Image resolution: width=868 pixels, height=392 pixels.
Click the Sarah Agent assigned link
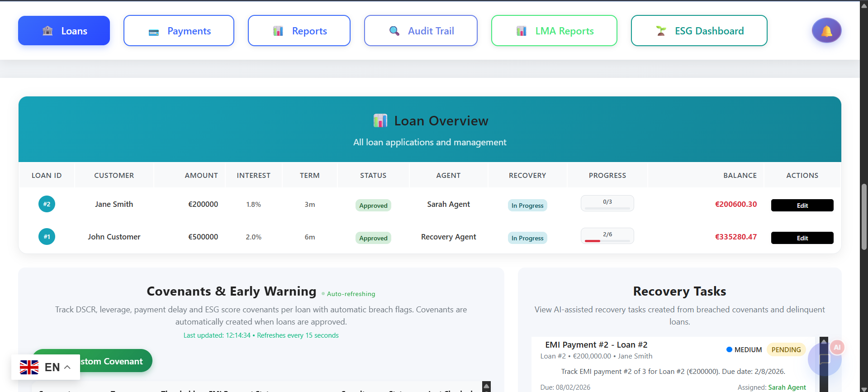pyautogui.click(x=787, y=387)
